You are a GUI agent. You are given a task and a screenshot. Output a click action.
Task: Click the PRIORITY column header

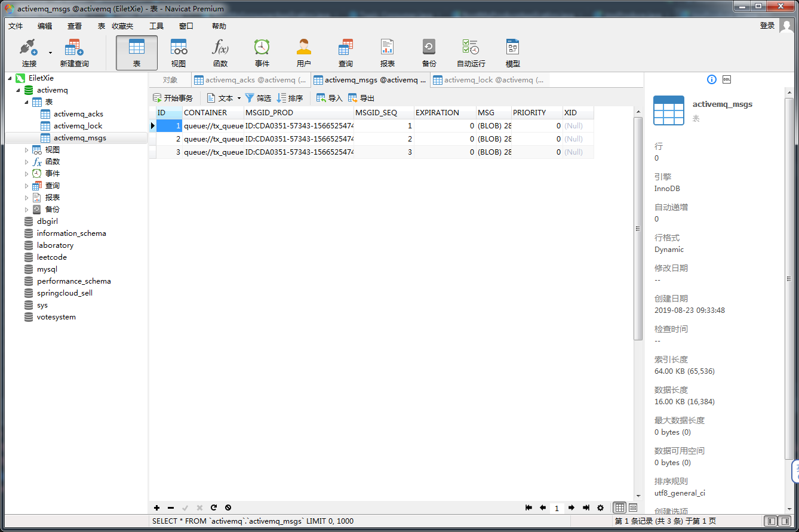pos(537,112)
